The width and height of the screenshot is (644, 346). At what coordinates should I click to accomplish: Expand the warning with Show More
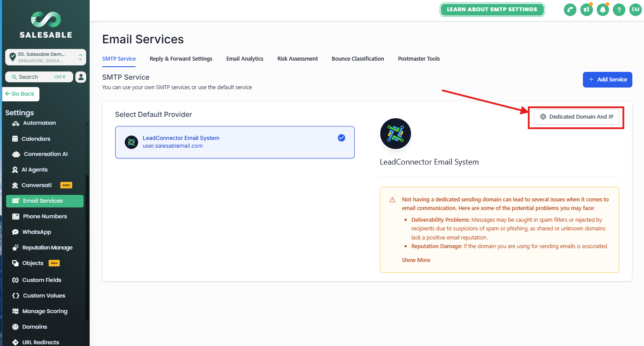click(x=416, y=260)
